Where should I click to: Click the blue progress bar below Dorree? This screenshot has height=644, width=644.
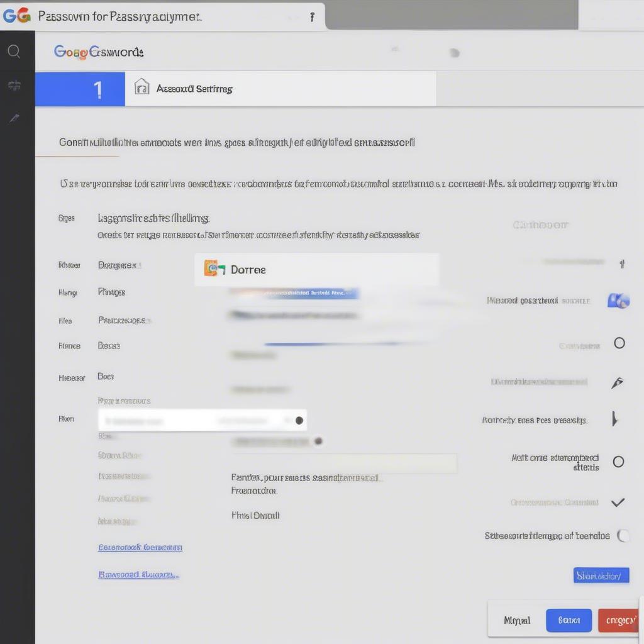point(294,293)
